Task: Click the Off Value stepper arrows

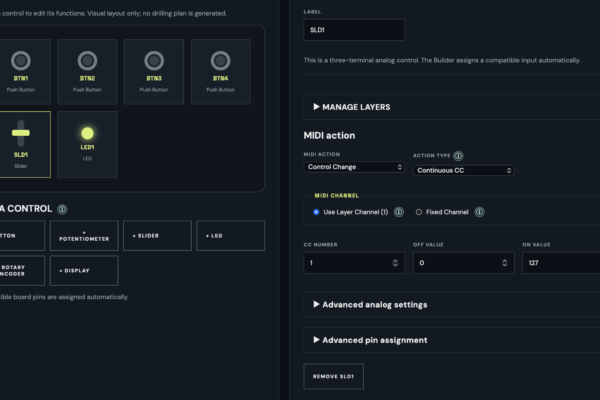Action: (505, 263)
